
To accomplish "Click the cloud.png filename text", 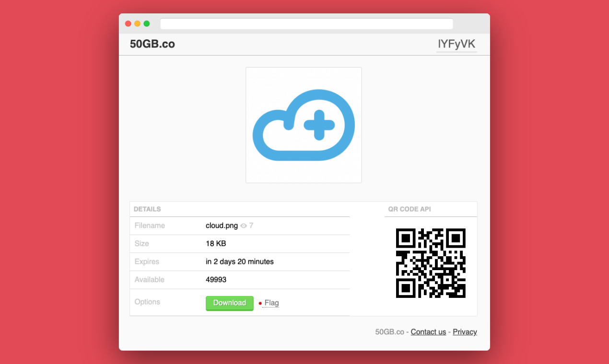I will (x=222, y=226).
